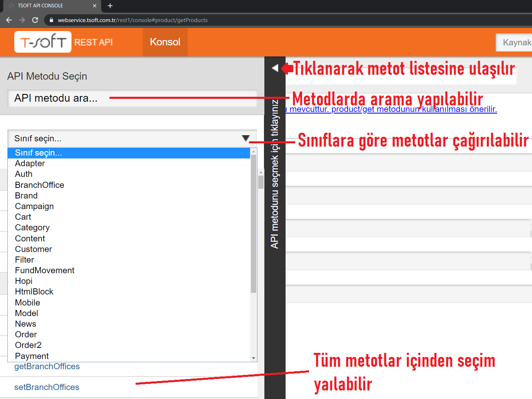
Task: Open the getBranchOffices method link
Action: point(47,366)
